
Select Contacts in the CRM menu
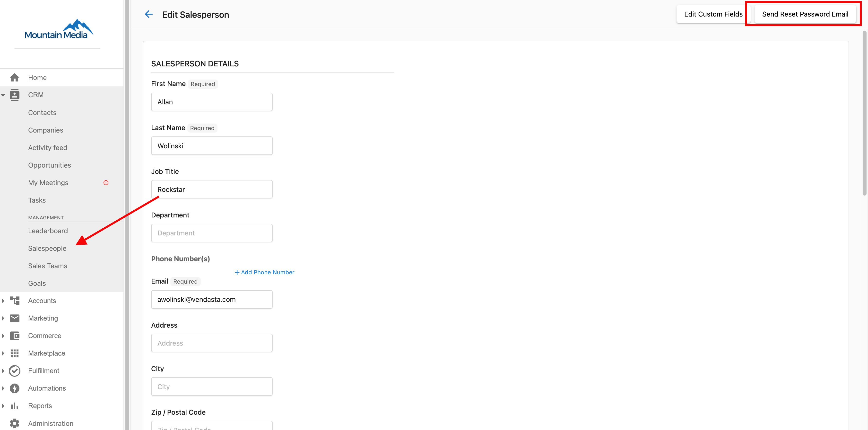click(42, 112)
